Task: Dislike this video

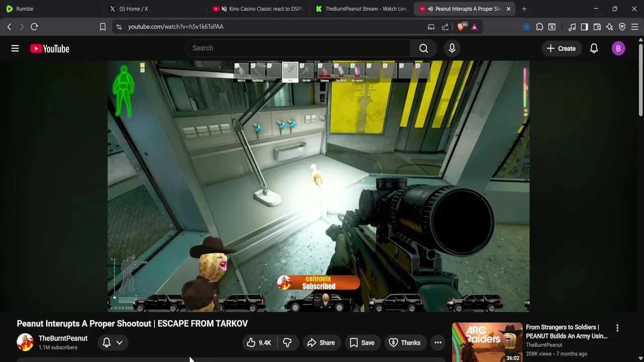Action: click(x=287, y=343)
